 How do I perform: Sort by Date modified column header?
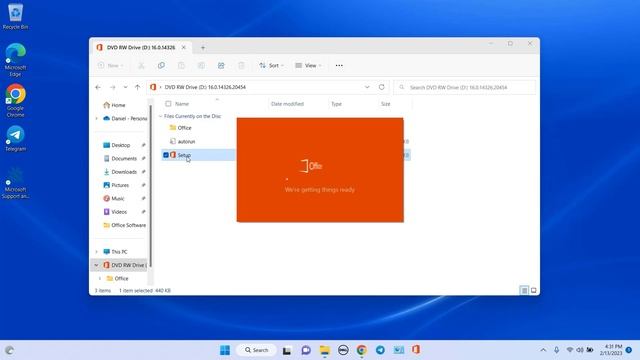pos(287,104)
